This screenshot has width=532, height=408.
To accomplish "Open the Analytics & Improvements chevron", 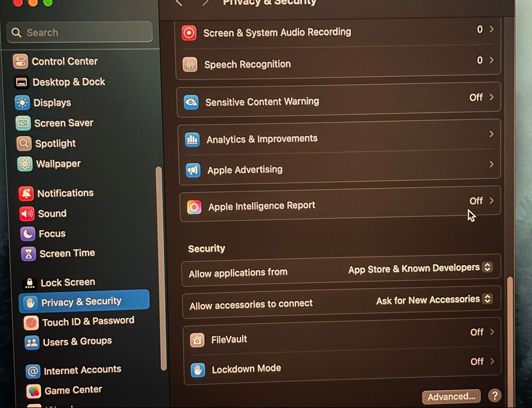I will click(x=491, y=134).
